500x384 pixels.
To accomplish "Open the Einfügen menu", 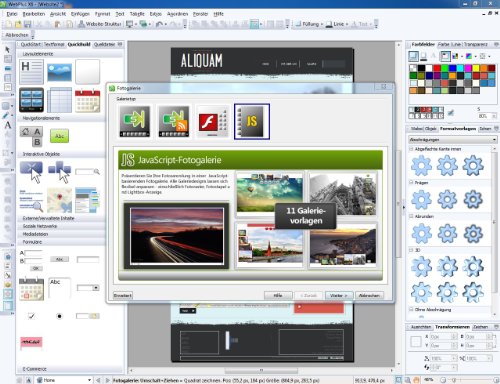I will pos(80,14).
